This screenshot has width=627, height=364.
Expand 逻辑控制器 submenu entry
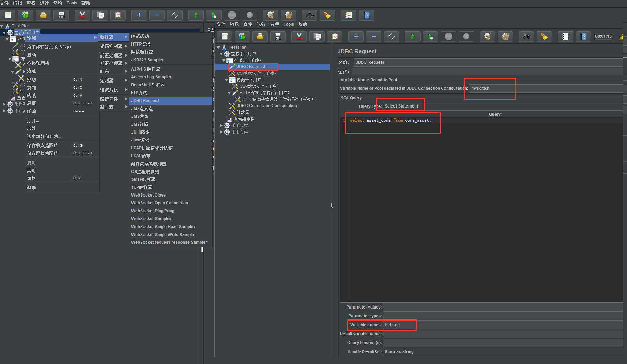coord(114,46)
